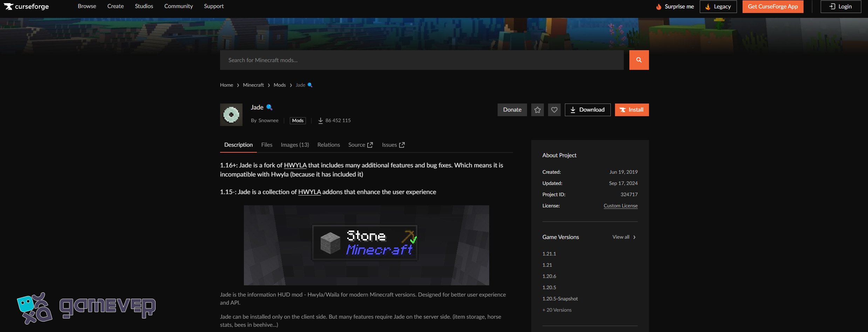Open the Browse menu
The height and width of the screenshot is (332, 868).
point(87,6)
